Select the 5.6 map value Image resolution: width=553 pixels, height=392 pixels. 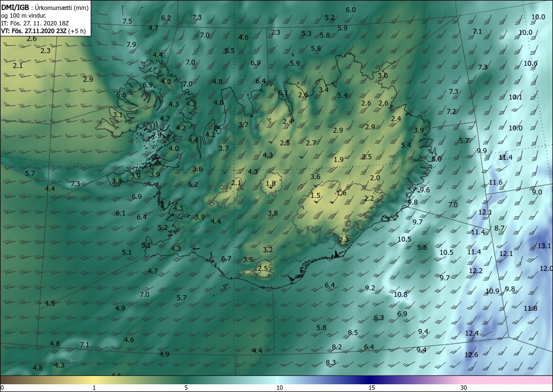pyautogui.click(x=422, y=248)
